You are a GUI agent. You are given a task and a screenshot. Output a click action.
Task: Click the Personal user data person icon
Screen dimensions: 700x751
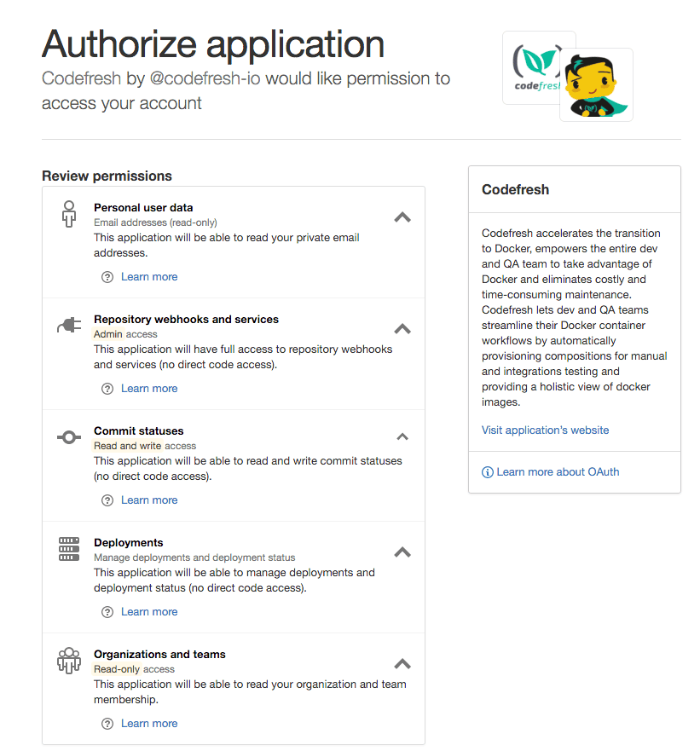[x=69, y=214]
